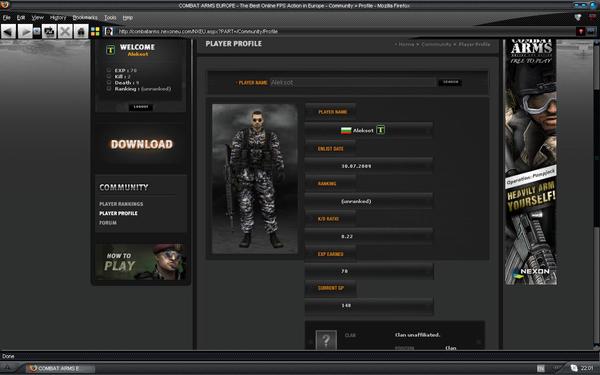Open the History menu

click(58, 18)
